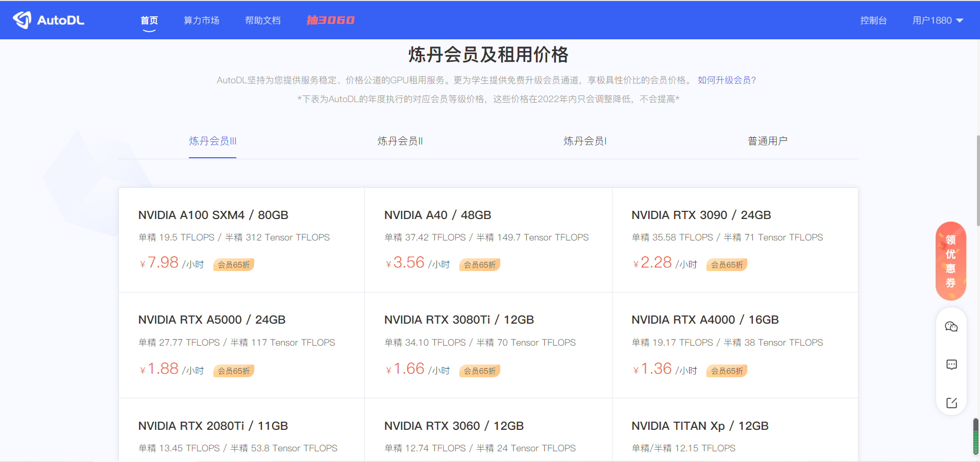
Task: Select the NVIDIA RTX 2080Ti / 11GB title
Action: click(213, 426)
